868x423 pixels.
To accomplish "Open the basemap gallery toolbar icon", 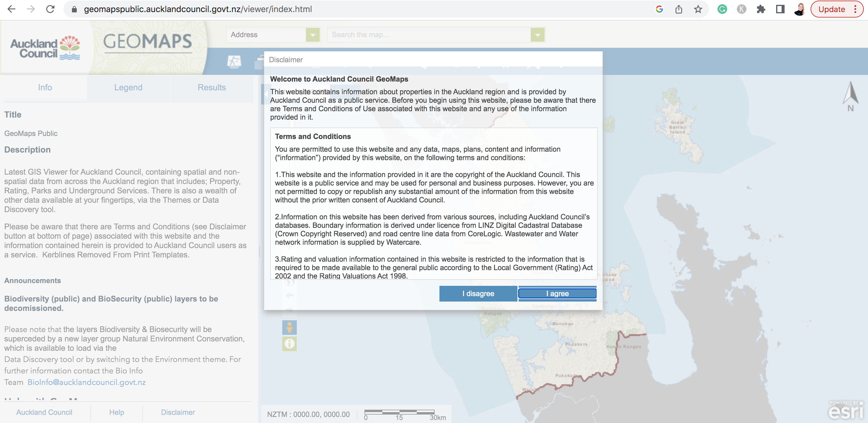I will 234,62.
